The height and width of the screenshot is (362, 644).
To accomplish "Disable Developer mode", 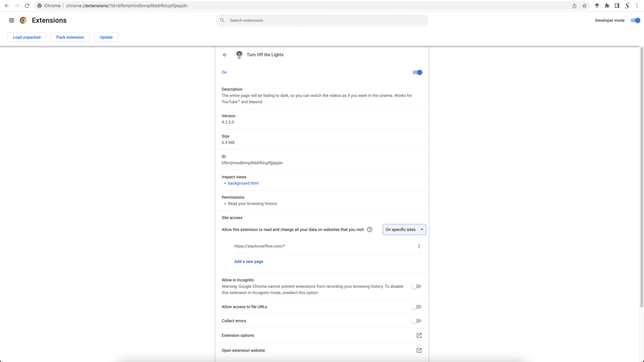I will [x=635, y=20].
